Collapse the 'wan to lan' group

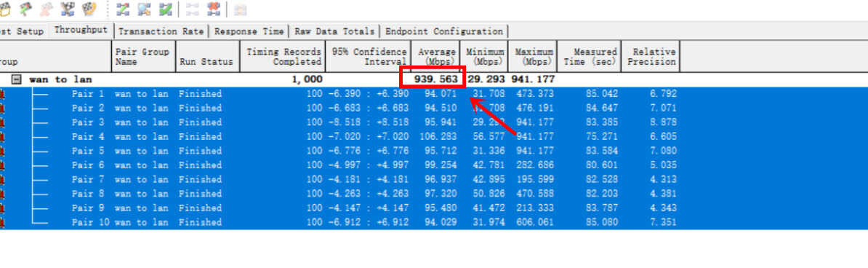17,79
